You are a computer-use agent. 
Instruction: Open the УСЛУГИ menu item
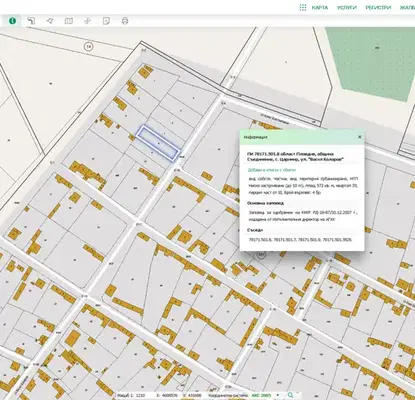[x=347, y=8]
